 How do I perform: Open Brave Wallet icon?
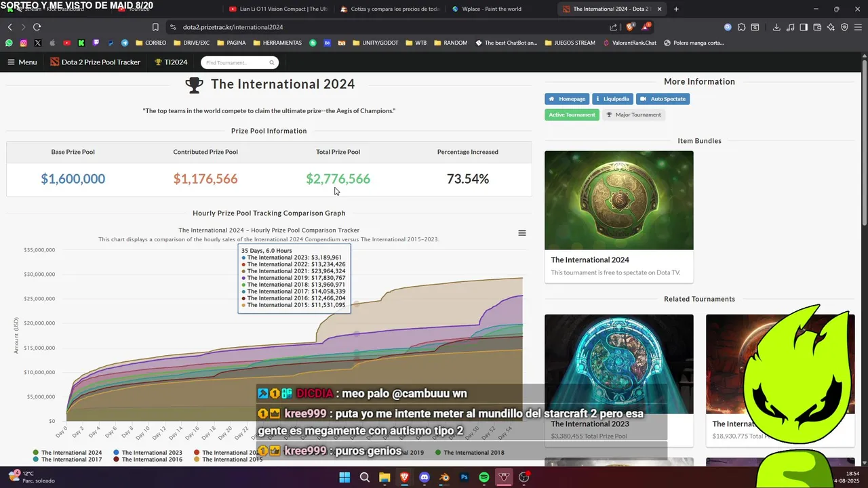click(x=817, y=27)
